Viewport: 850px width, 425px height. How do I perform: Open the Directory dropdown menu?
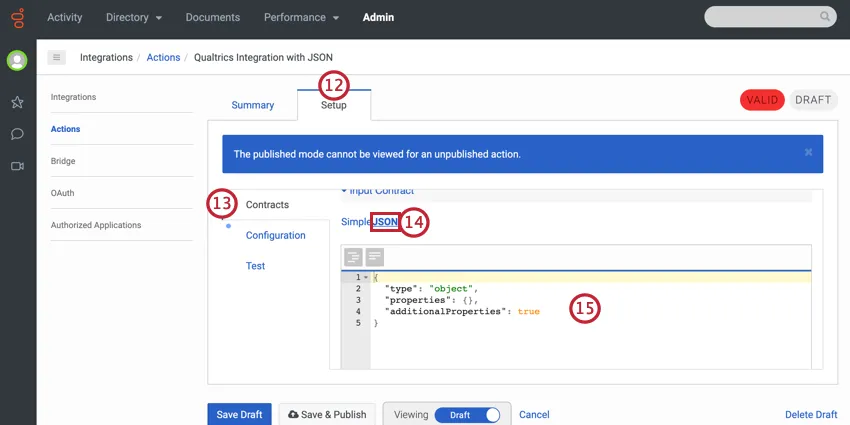coord(133,18)
